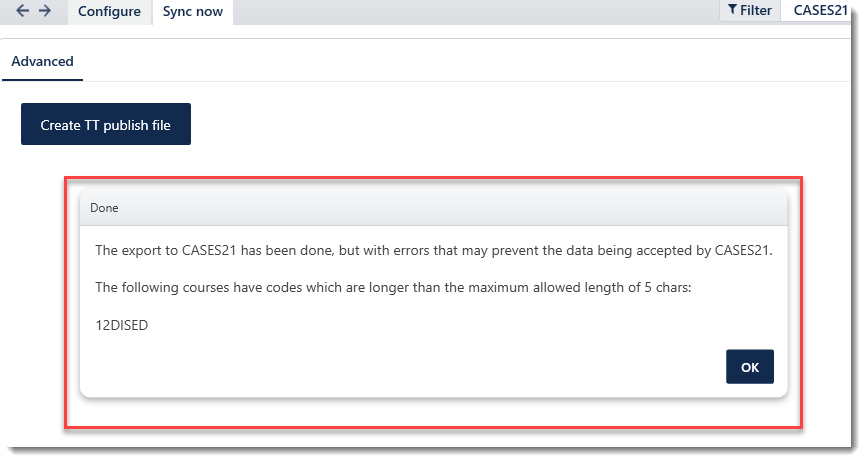Click empty panel area right of Advanced
This screenshot has width=866, height=462.
click(464, 61)
